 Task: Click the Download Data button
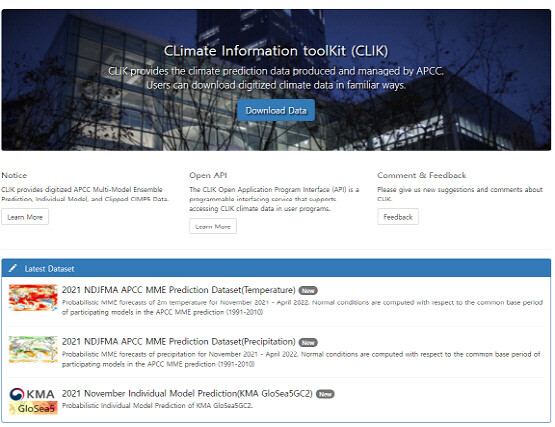276,110
